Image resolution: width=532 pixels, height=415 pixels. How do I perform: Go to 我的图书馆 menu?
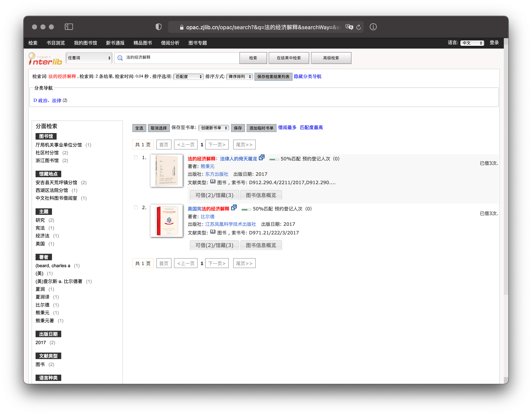click(x=85, y=43)
